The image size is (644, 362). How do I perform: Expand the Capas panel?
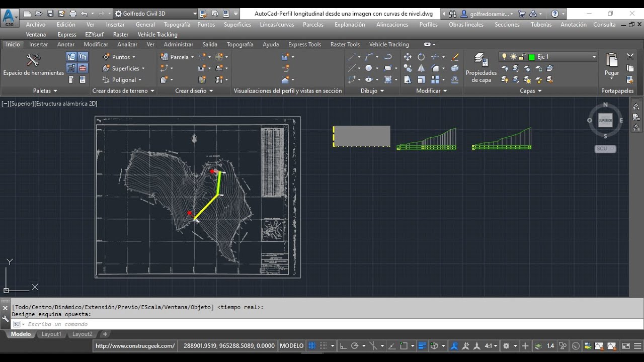(x=531, y=91)
